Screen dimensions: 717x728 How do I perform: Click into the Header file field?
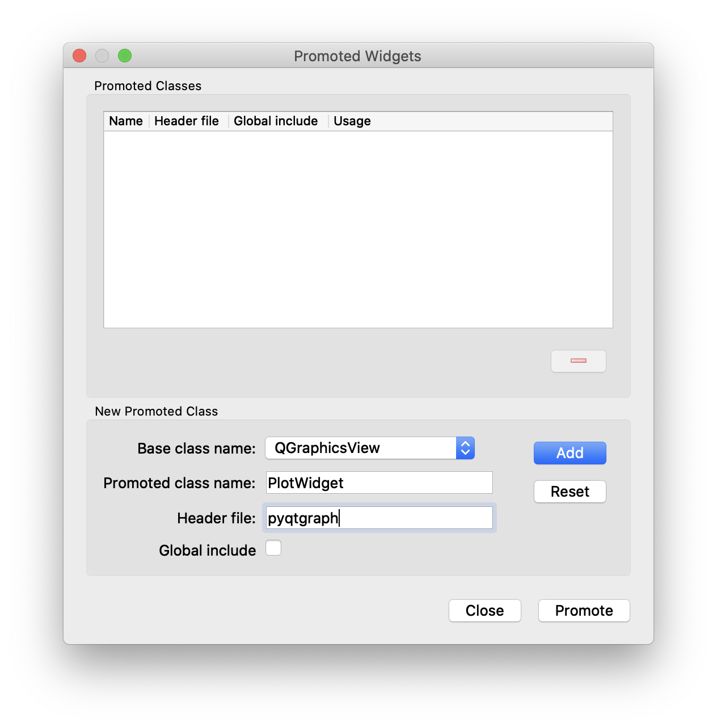click(379, 518)
